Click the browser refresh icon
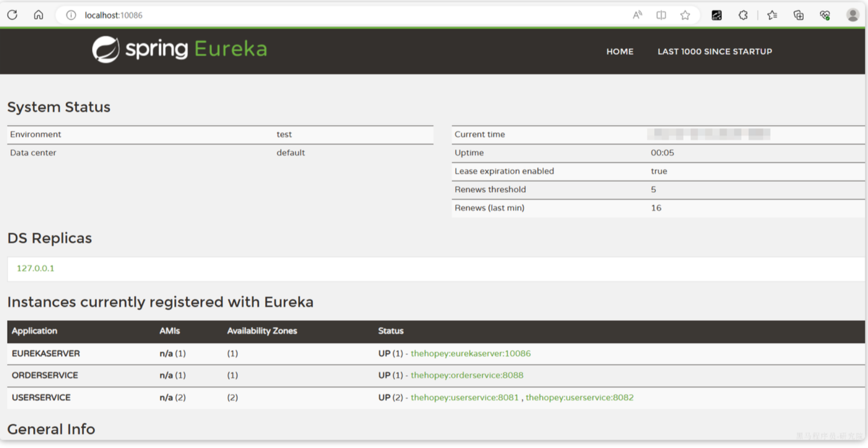 (x=13, y=15)
